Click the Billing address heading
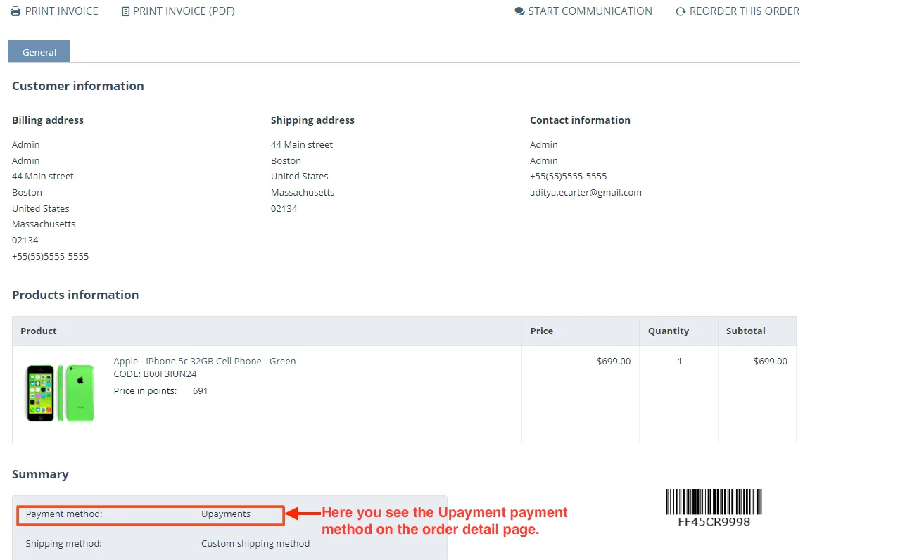The width and height of the screenshot is (924, 560). pos(48,120)
